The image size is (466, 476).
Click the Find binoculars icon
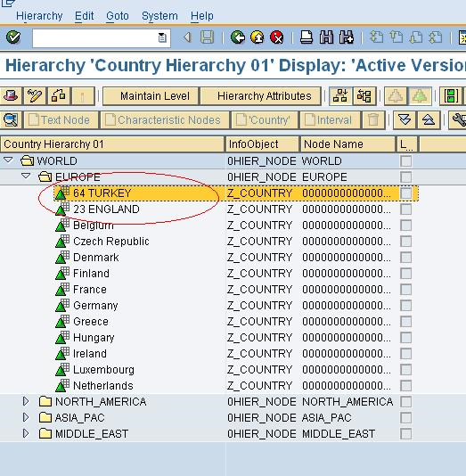pyautogui.click(x=326, y=37)
